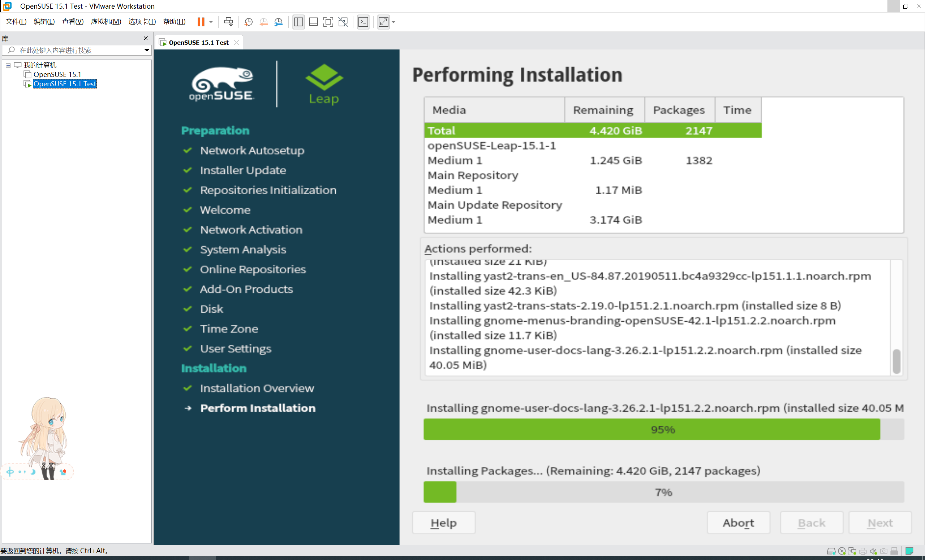Open the power options dropdown arrow
The width and height of the screenshot is (925, 560).
coord(211,22)
